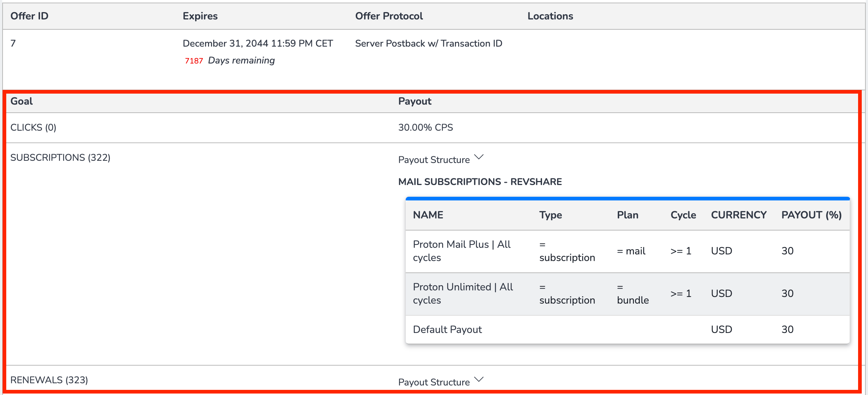Click the Payout column header
Screen dimensions: 868x395
(x=415, y=101)
